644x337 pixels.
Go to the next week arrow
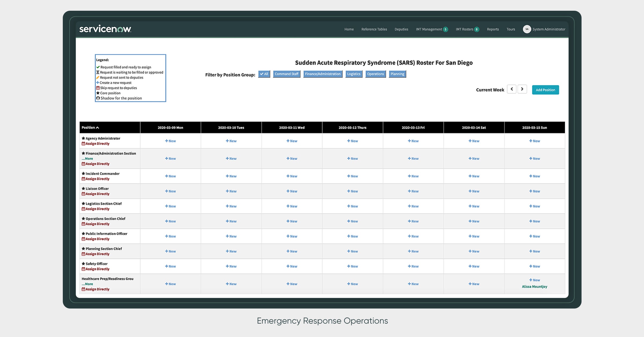tap(522, 89)
